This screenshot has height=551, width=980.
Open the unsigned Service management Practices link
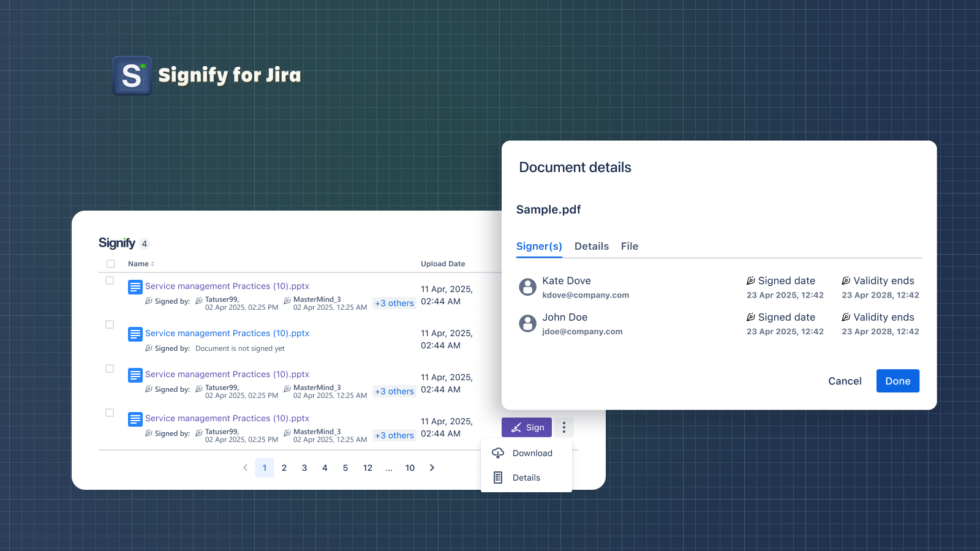[227, 333]
